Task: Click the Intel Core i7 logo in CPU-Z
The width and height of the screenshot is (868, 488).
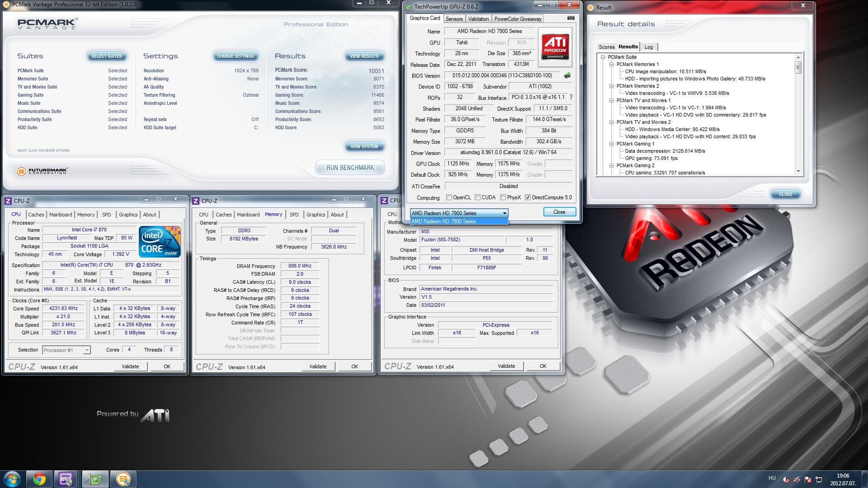Action: (x=160, y=242)
